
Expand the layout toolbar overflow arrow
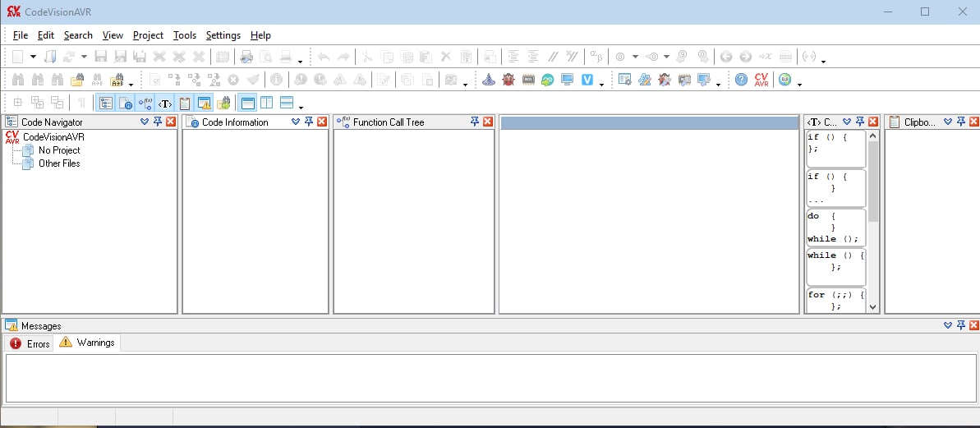click(x=301, y=107)
